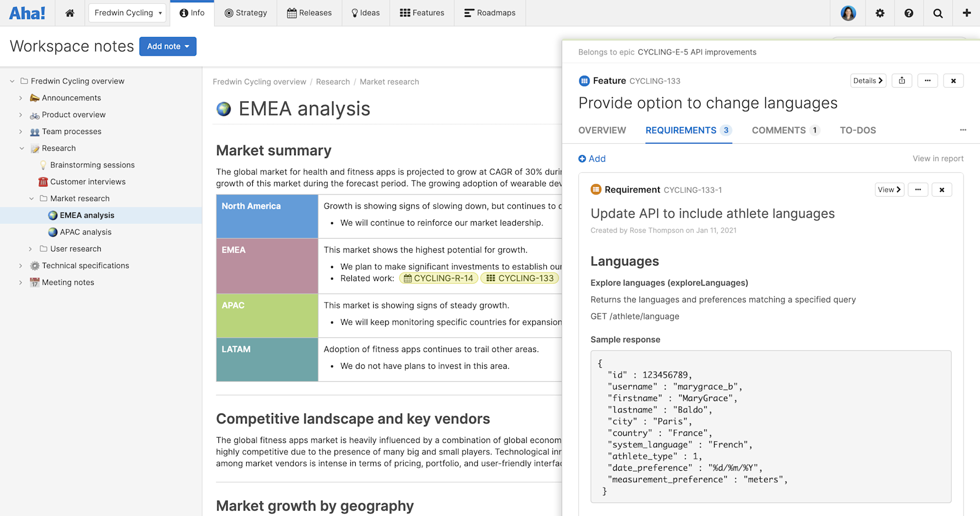Click the help question mark icon
This screenshot has height=516, width=980.
[908, 13]
